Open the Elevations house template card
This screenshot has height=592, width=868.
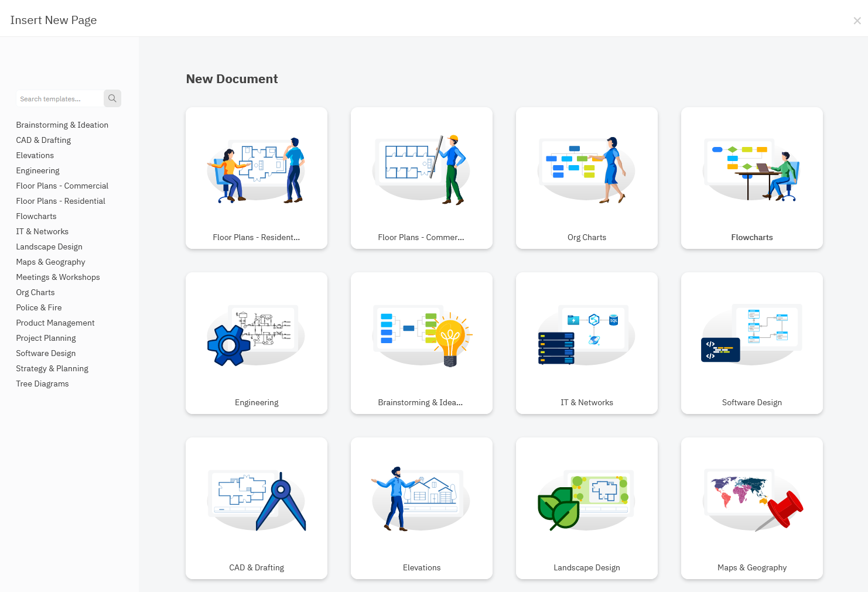pos(422,508)
